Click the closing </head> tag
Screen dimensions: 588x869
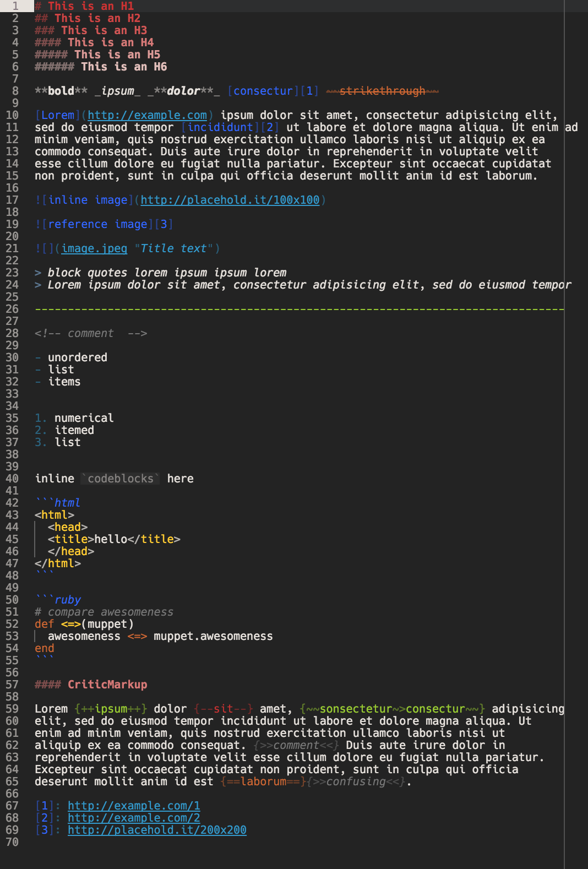coord(71,551)
